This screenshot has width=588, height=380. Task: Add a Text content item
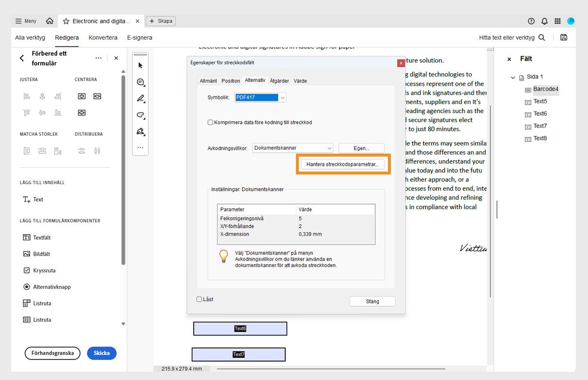click(x=33, y=199)
